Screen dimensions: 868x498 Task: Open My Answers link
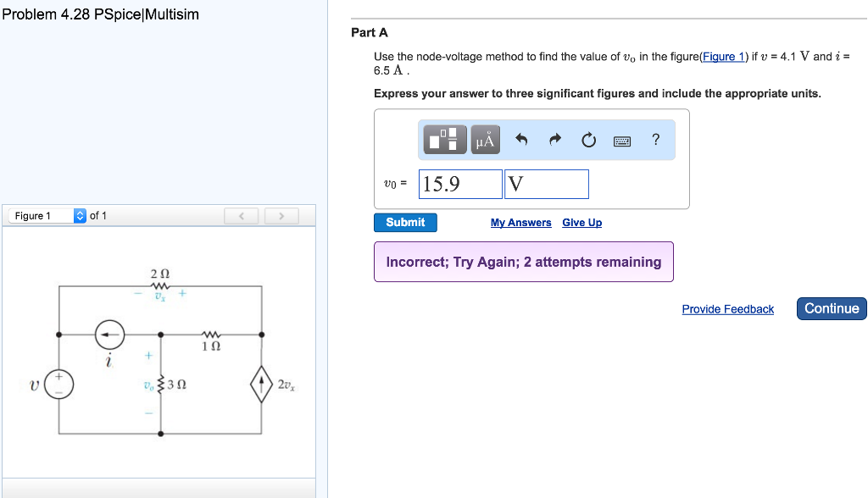tap(520, 222)
